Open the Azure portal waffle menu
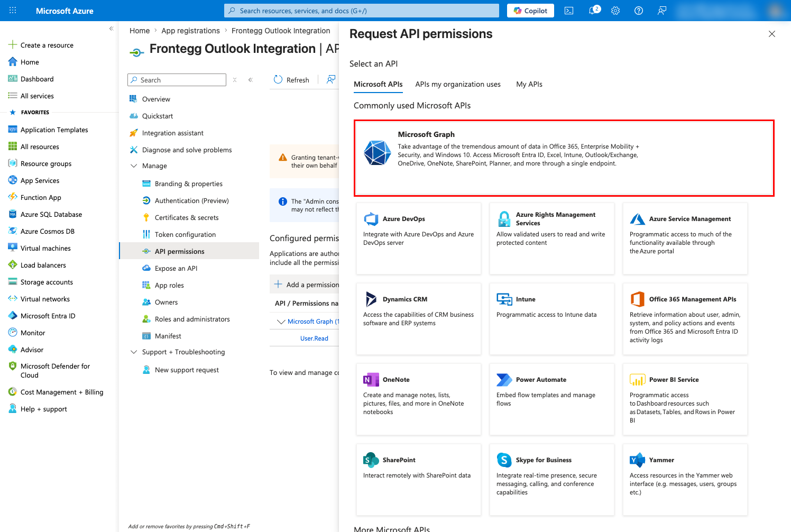 (x=13, y=11)
